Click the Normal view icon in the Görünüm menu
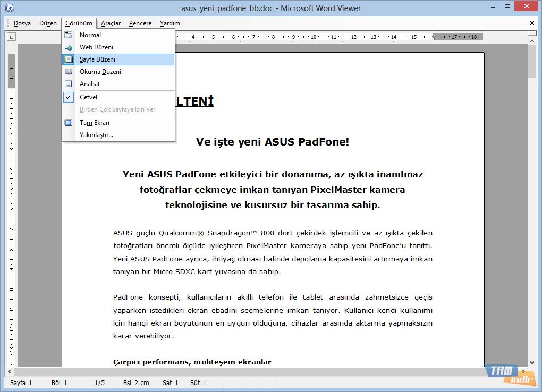The image size is (542, 392). 69,35
